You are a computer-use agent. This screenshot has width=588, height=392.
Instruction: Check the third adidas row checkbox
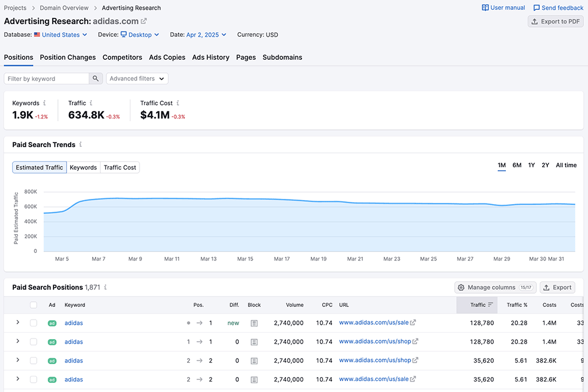coord(33,360)
